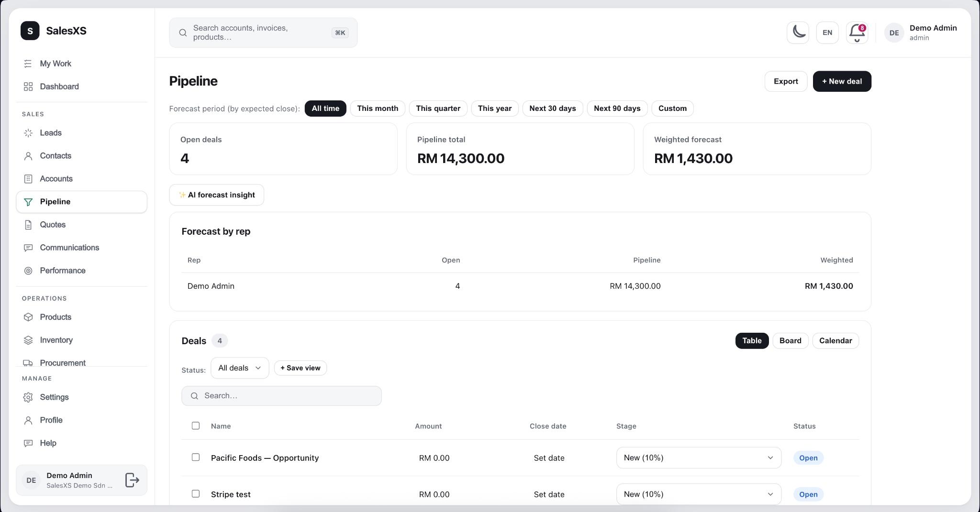Select the This month forecast period

click(378, 109)
